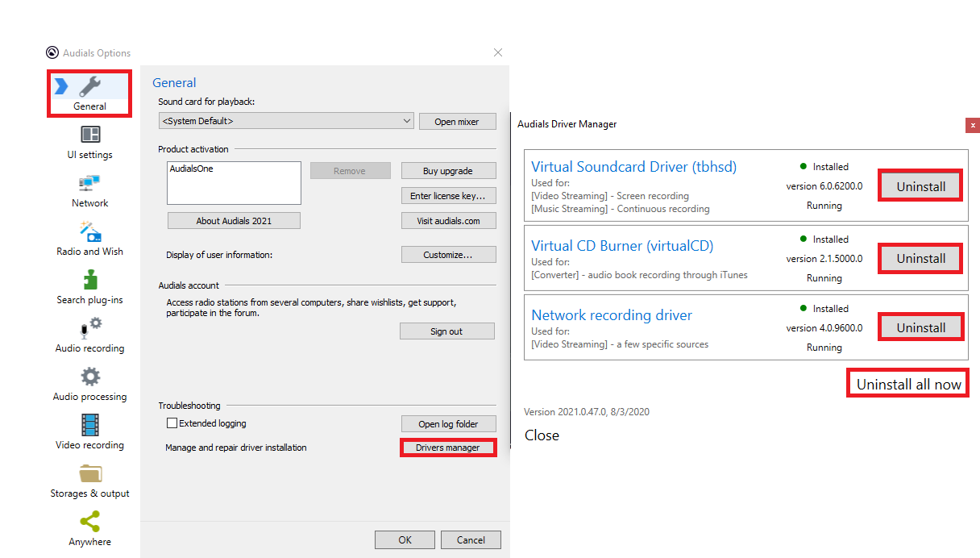Uninstall the Virtual Soundcard Driver
The image size is (980, 558).
tap(920, 186)
